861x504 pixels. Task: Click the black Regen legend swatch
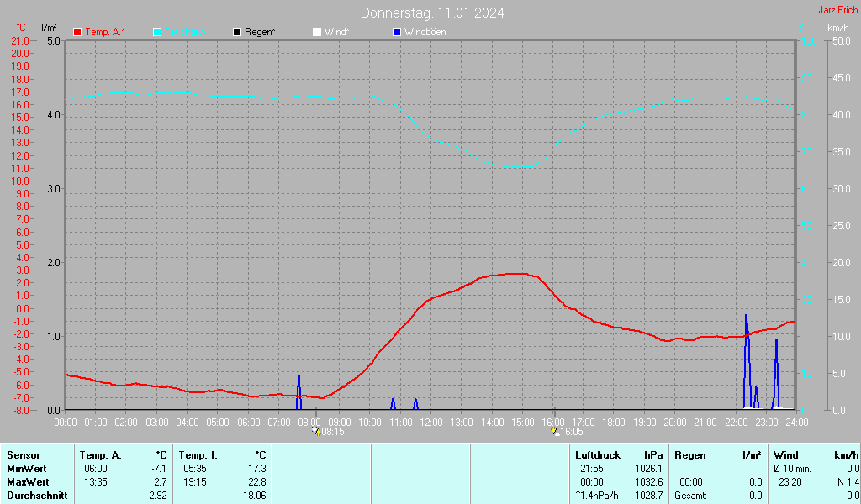click(237, 33)
